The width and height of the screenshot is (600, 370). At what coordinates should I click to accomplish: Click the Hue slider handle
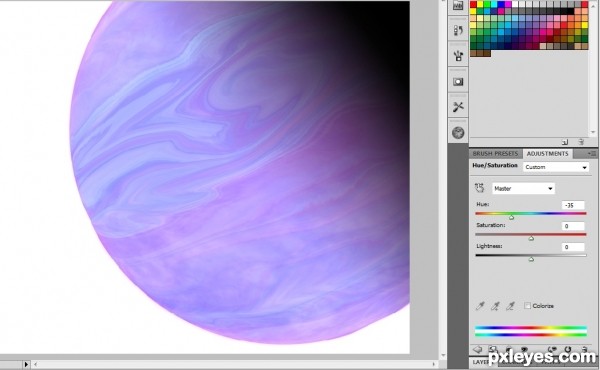click(511, 217)
